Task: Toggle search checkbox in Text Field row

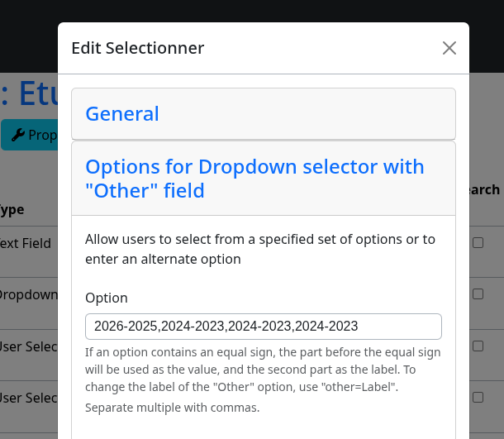Action: click(478, 243)
